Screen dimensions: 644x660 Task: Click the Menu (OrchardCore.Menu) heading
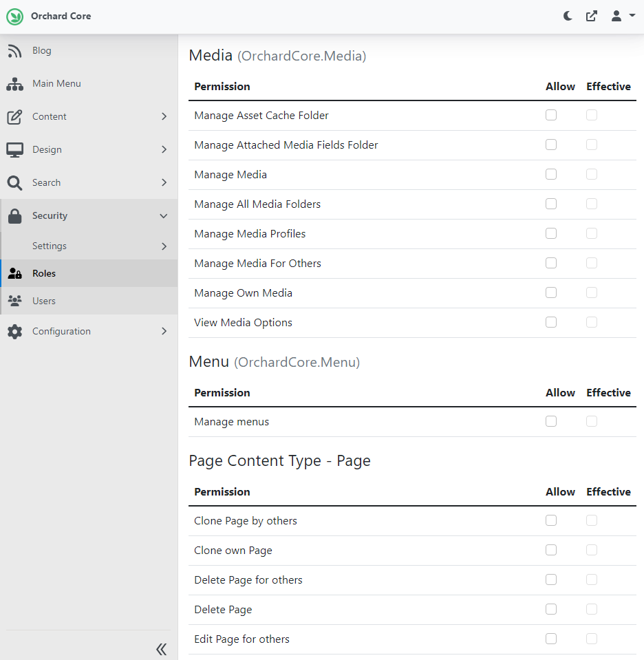pyautogui.click(x=275, y=362)
